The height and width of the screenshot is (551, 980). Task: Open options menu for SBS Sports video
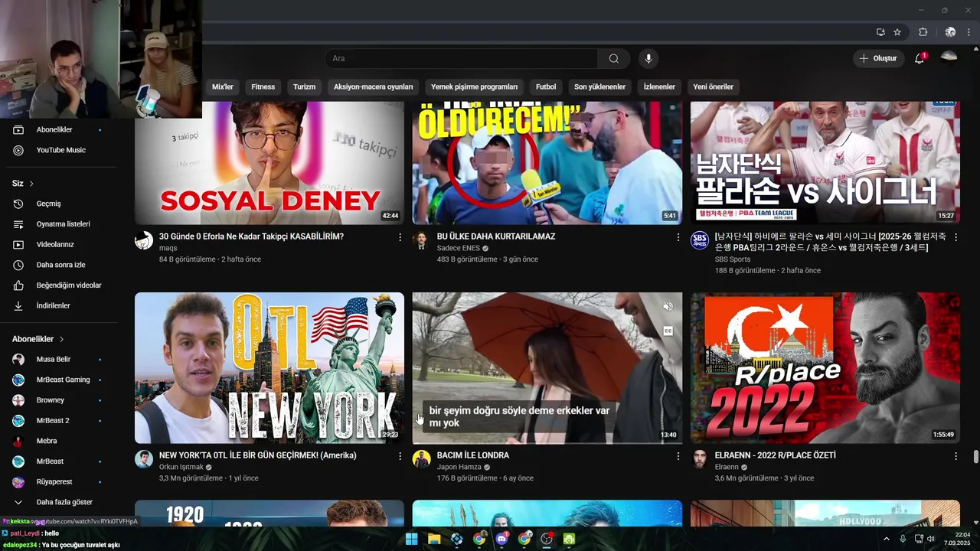click(x=955, y=237)
